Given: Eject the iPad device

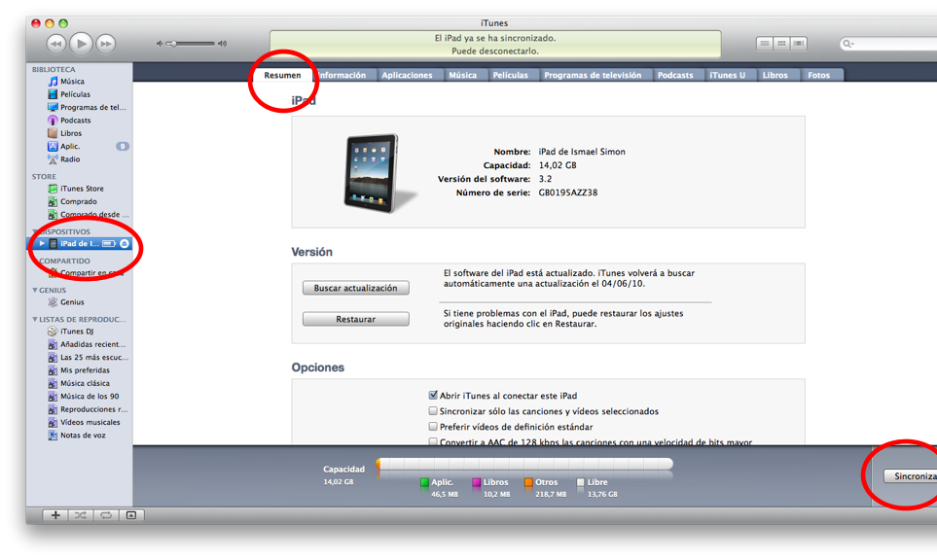Looking at the screenshot, I should pos(125,244).
